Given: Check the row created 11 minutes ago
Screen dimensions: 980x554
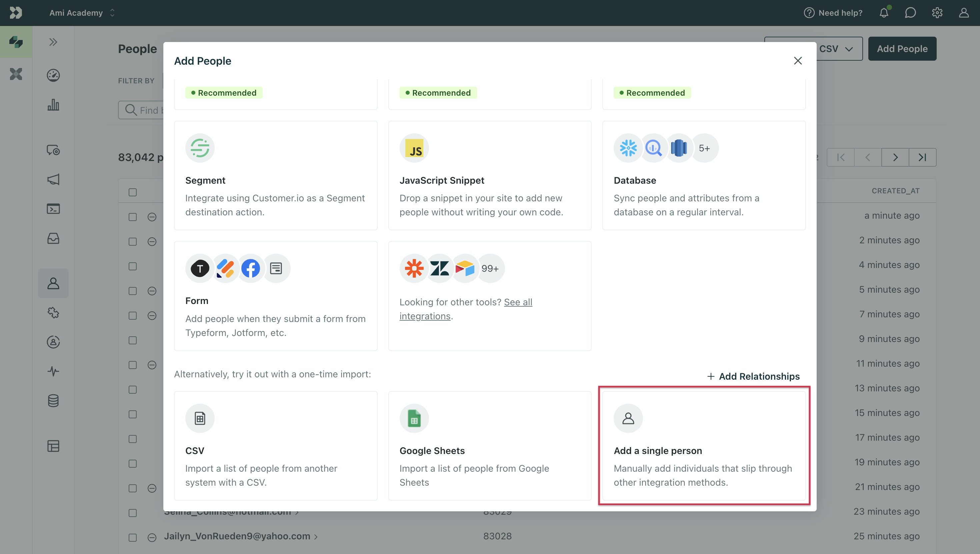Looking at the screenshot, I should click(132, 365).
